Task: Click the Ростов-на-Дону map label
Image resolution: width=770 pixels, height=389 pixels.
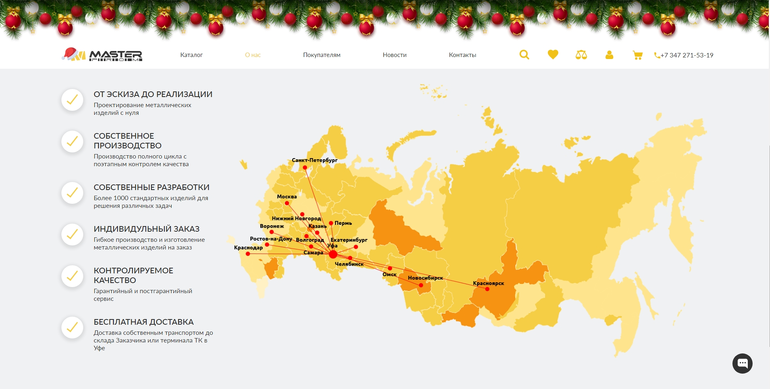Action: [x=271, y=239]
